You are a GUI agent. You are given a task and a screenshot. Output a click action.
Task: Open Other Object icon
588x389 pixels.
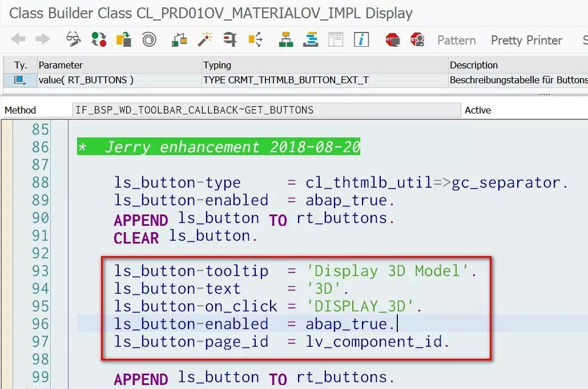point(124,39)
